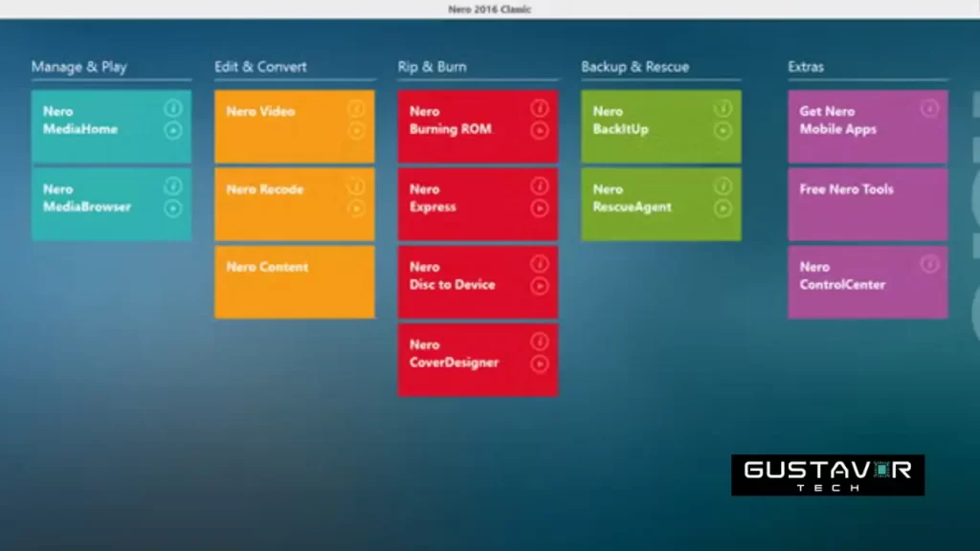This screenshot has width=980, height=551.
Task: Click info icon on Nero ControlCenter tile
Action: [929, 264]
